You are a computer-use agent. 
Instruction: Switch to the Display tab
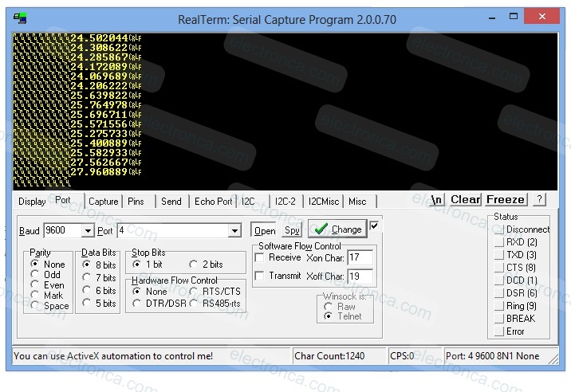[x=32, y=202]
